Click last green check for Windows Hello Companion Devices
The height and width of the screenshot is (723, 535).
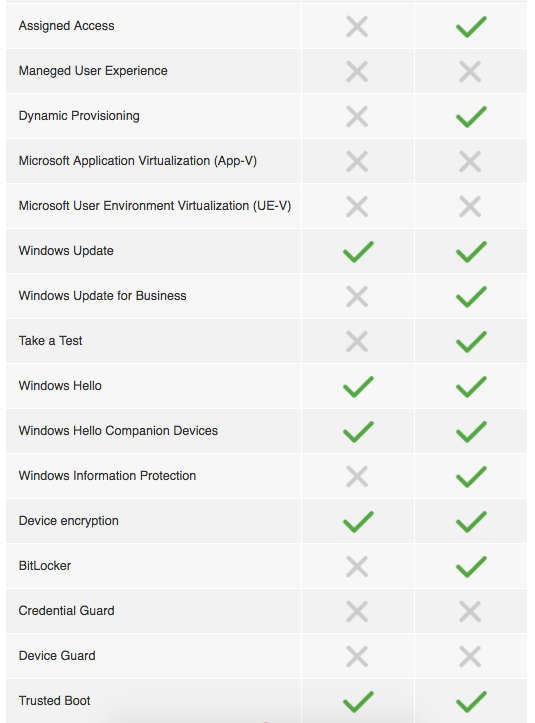(471, 432)
